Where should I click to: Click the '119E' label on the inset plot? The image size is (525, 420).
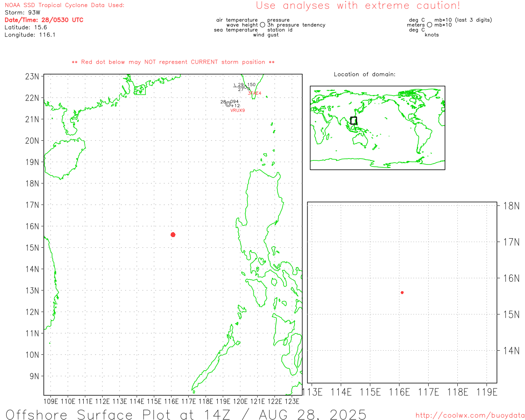pyautogui.click(x=487, y=392)
